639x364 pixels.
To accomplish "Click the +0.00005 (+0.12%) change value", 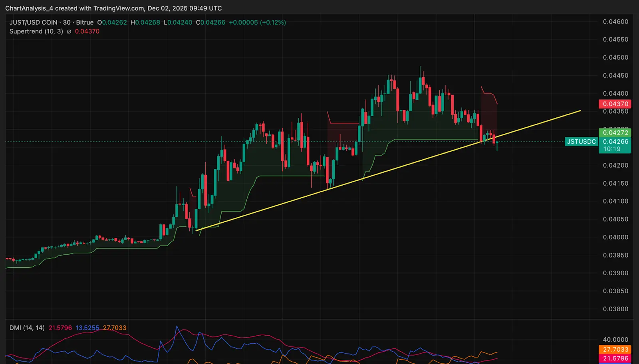I will [x=257, y=22].
